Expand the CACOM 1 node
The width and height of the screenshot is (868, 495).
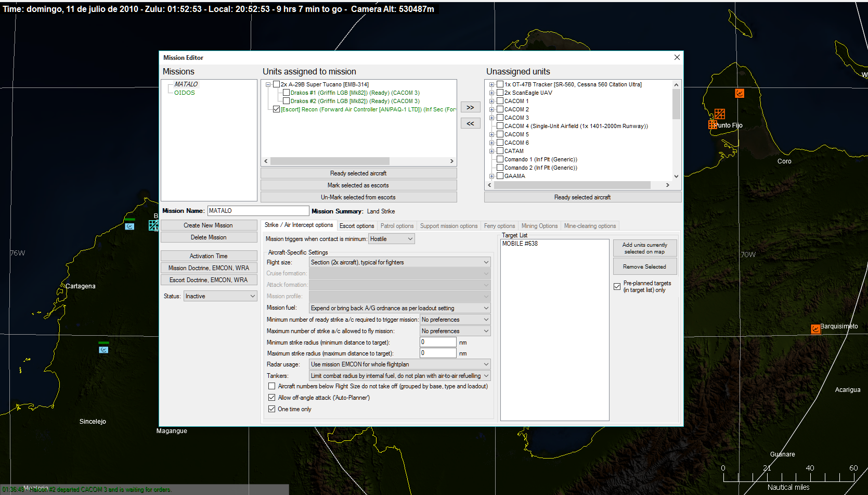491,101
